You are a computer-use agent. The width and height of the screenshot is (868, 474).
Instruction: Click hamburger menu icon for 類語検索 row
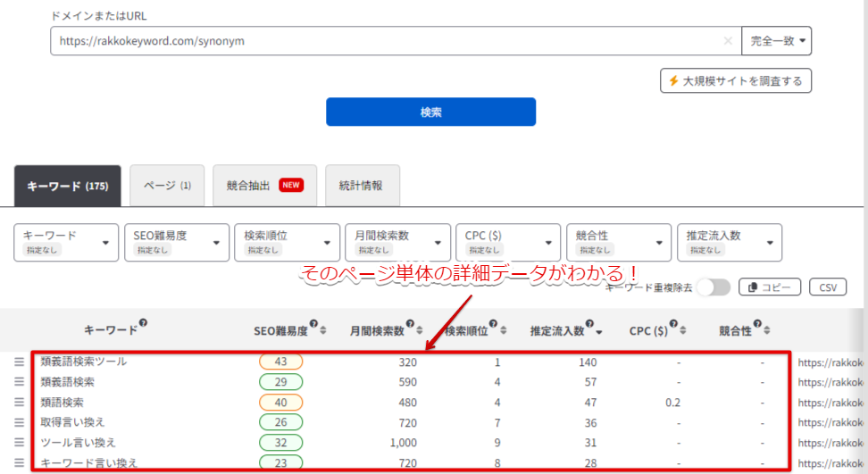20,403
